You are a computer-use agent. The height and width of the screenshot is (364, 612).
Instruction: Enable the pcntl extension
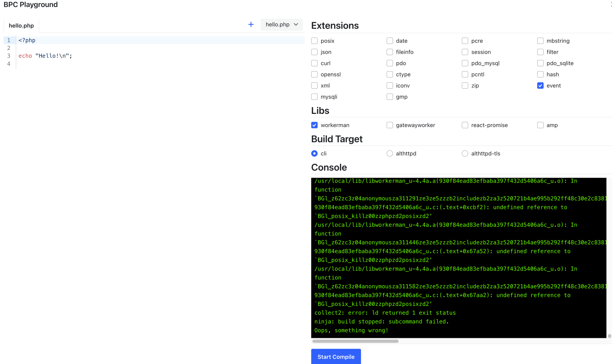coord(465,74)
